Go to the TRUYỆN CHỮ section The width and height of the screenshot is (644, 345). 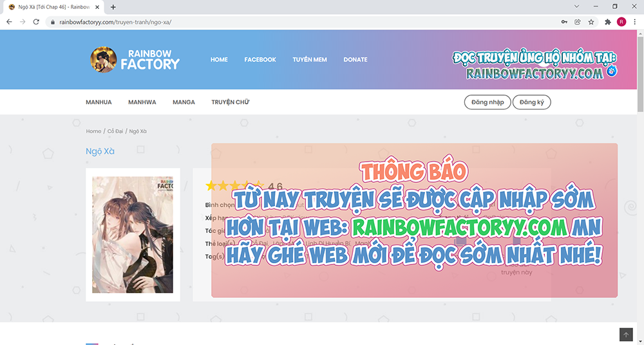click(x=230, y=102)
